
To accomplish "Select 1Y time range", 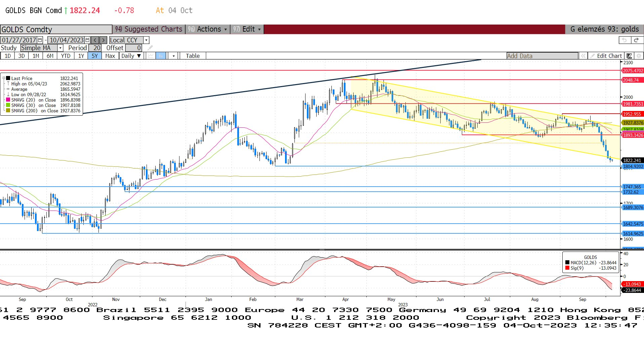I will coord(81,56).
